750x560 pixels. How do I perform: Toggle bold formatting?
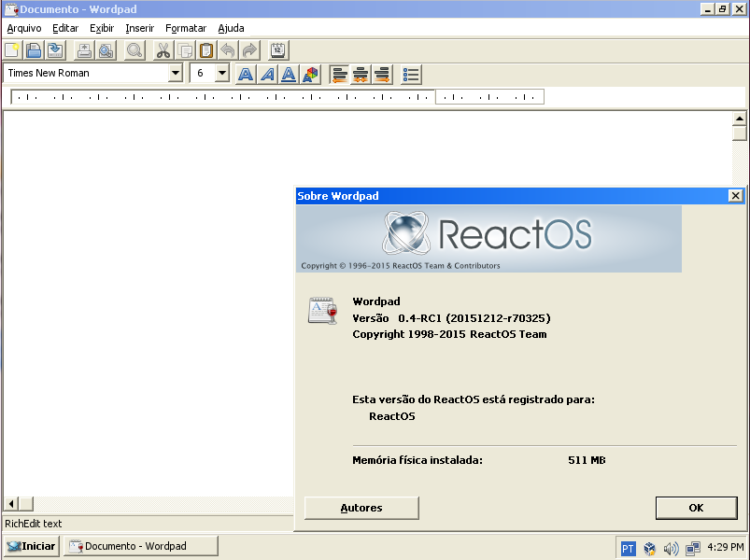244,74
